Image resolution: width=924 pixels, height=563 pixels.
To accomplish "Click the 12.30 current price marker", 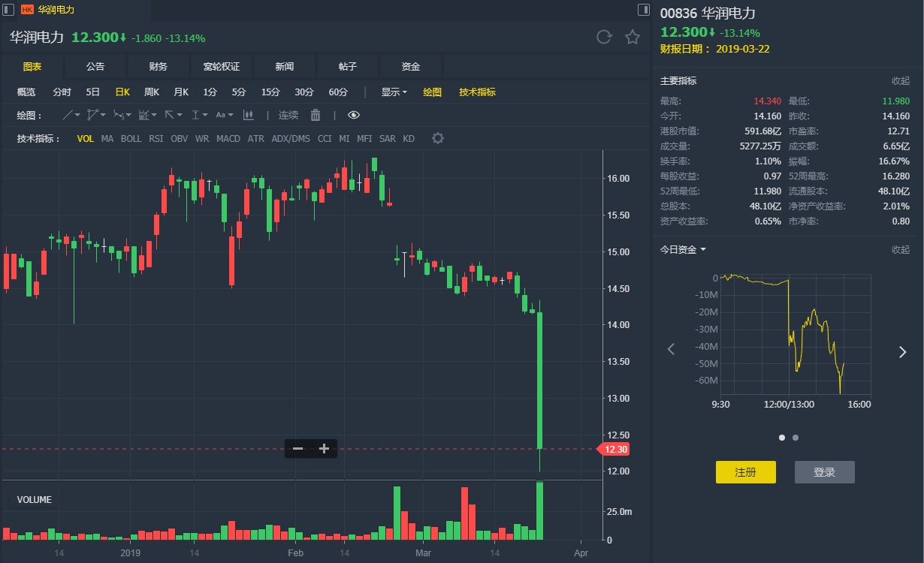I will click(612, 449).
